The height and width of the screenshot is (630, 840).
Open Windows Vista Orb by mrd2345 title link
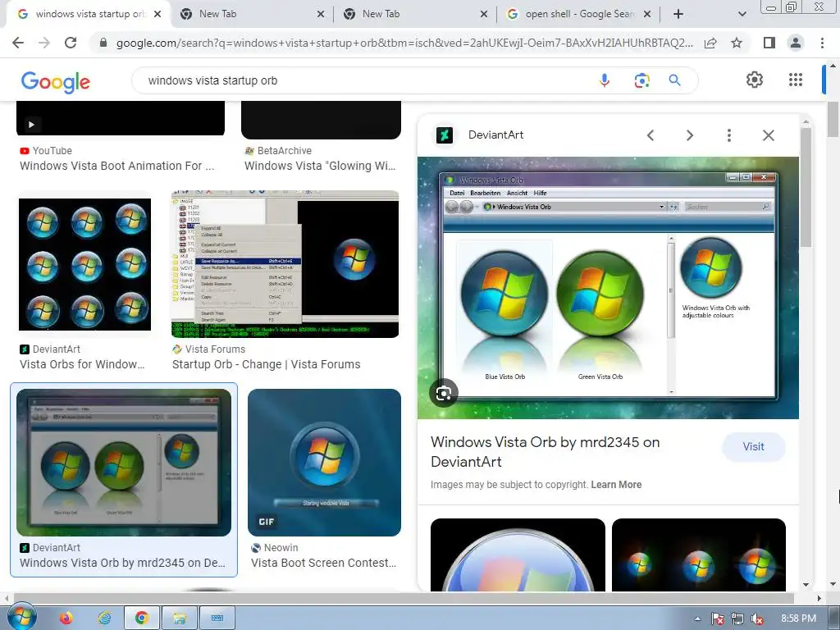545,452
